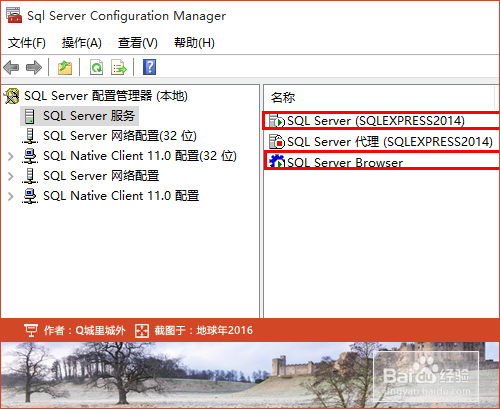Expand the SQL Server 网络配置 node
500x409 pixels.
point(11,176)
